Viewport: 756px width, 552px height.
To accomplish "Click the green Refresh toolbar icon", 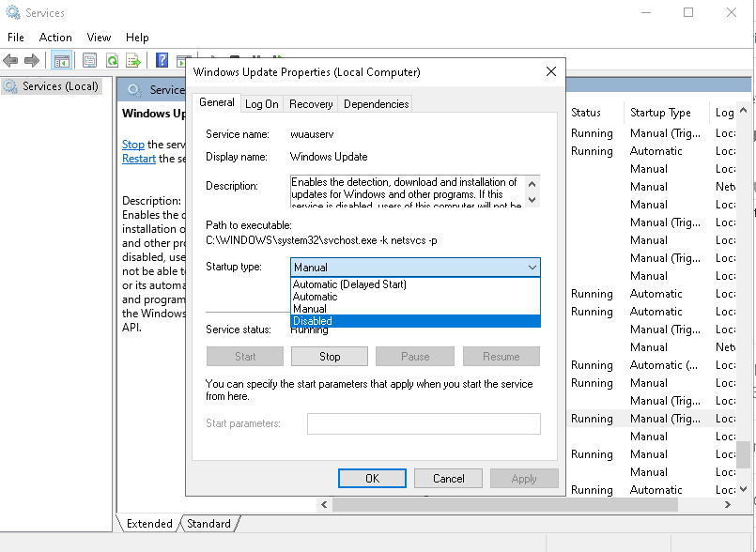I will (x=113, y=61).
